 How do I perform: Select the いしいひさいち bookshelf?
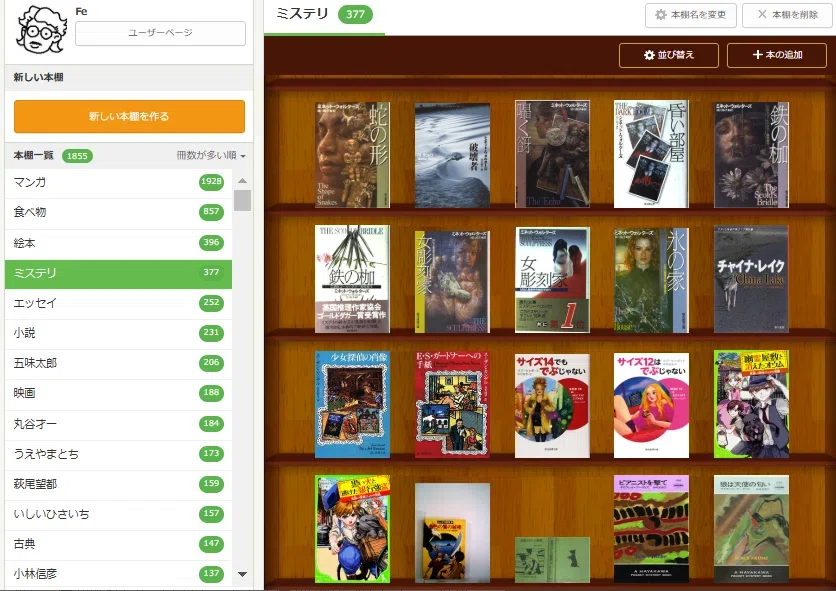click(118, 514)
